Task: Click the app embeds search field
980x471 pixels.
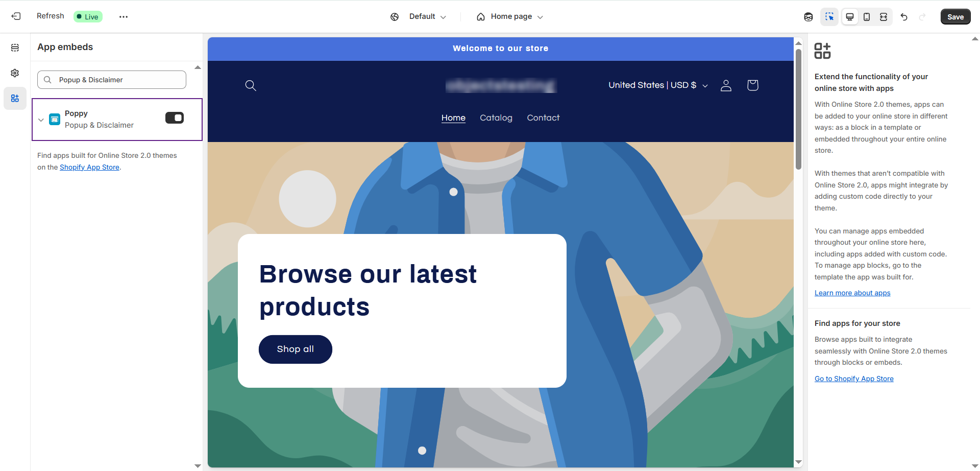Action: pyautogui.click(x=112, y=80)
